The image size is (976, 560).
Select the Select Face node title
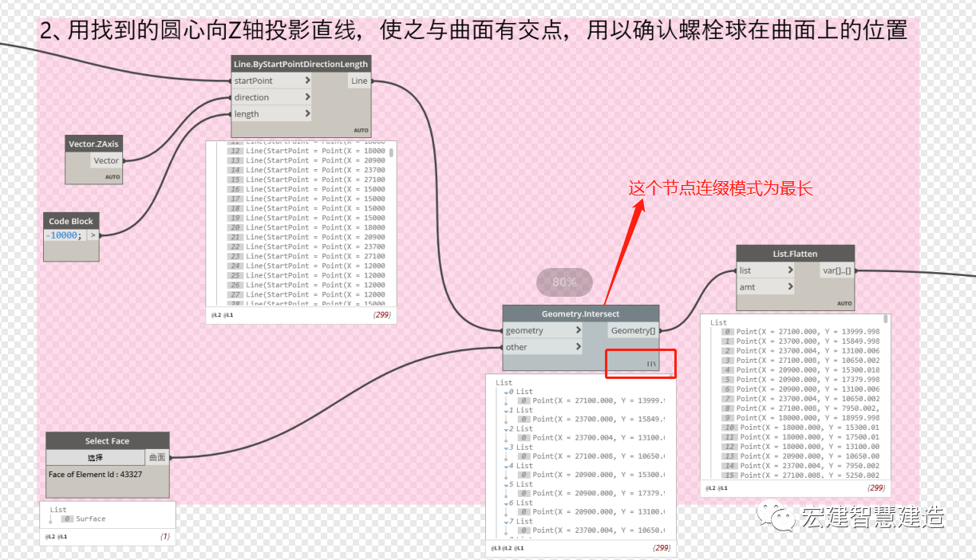click(107, 440)
